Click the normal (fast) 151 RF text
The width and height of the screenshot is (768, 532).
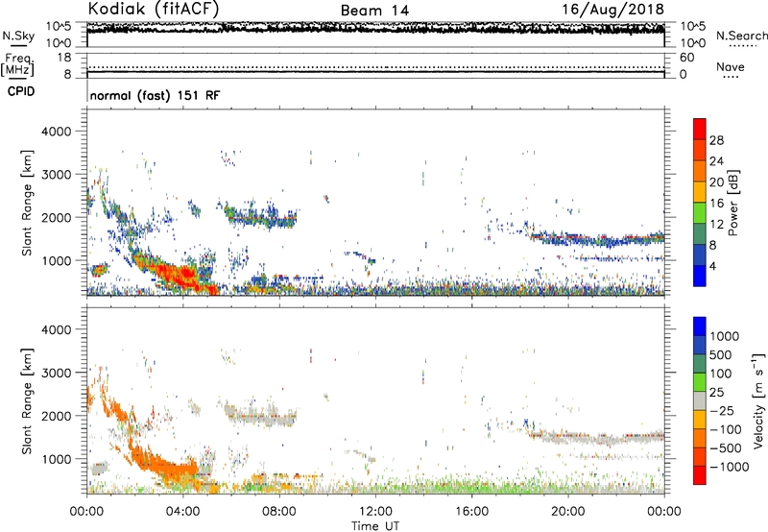click(155, 95)
